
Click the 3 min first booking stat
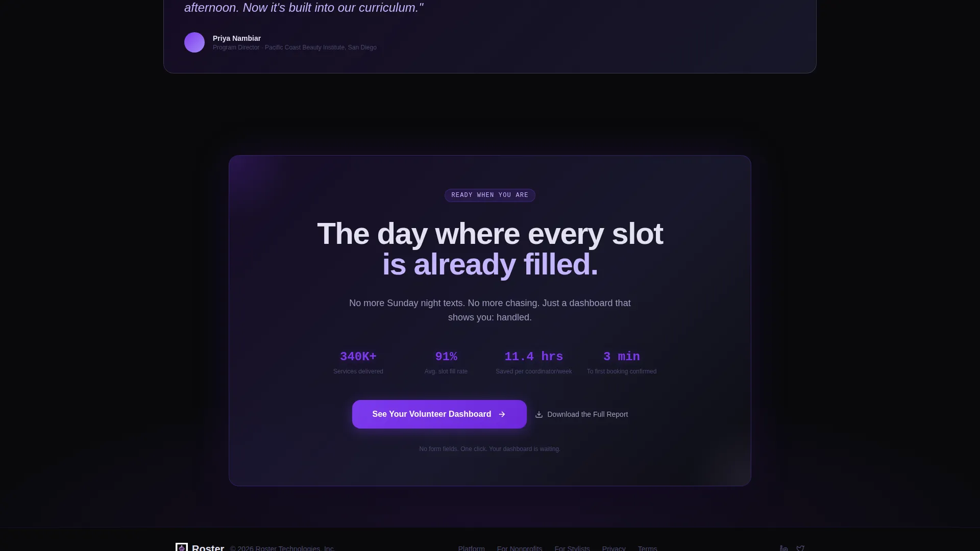622,363
